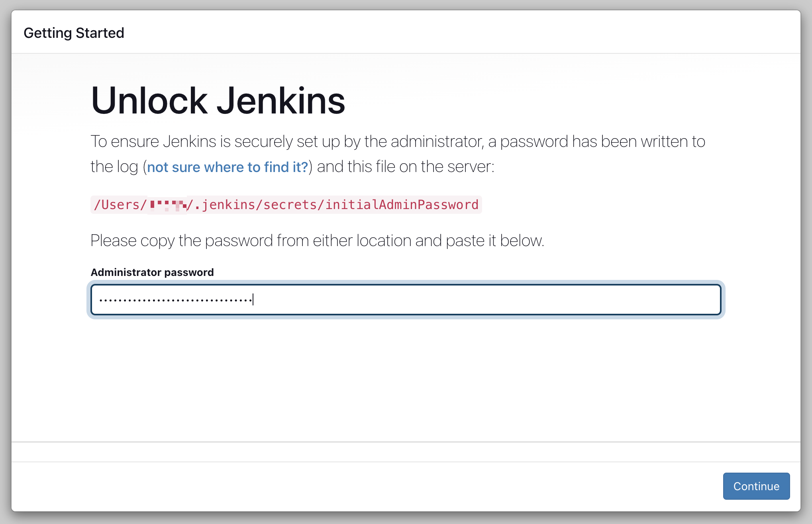Click the 'Administrator password' label
This screenshot has width=812, height=524.
[x=152, y=272]
